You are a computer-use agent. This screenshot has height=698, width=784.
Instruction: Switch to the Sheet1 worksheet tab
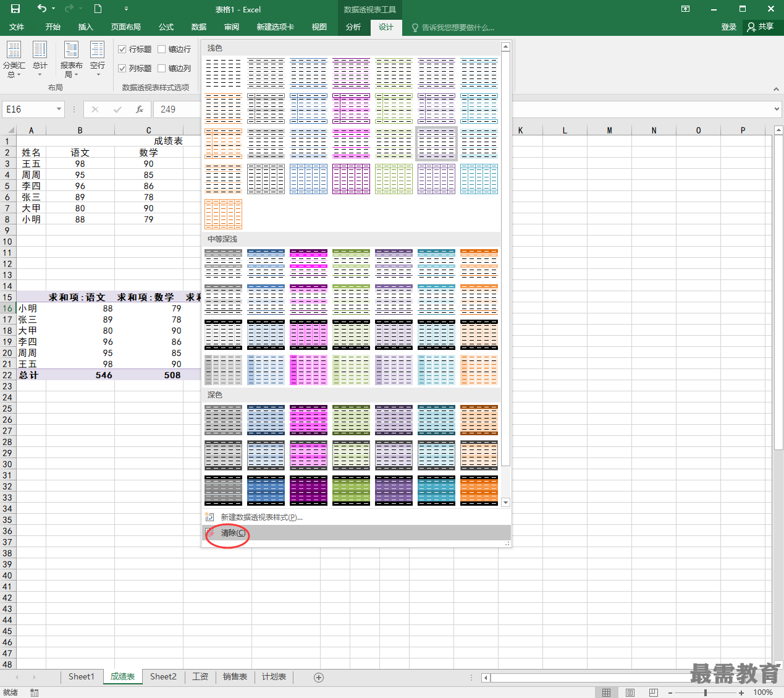point(81,677)
